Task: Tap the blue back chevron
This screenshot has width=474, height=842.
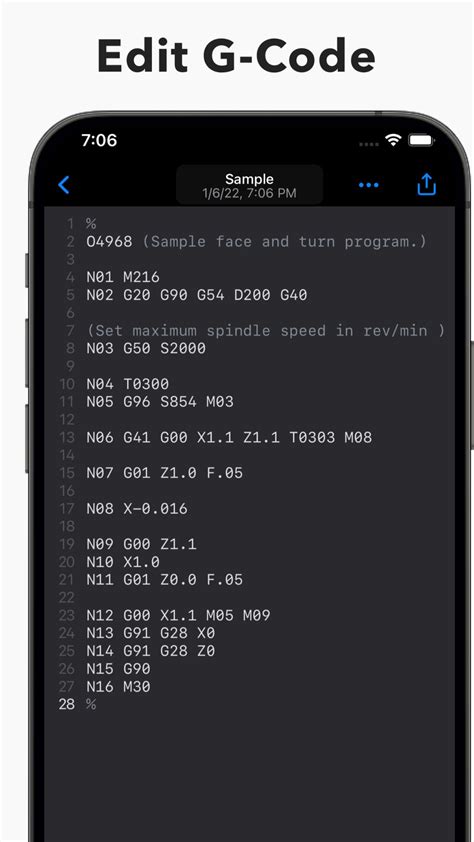Action: [x=64, y=185]
